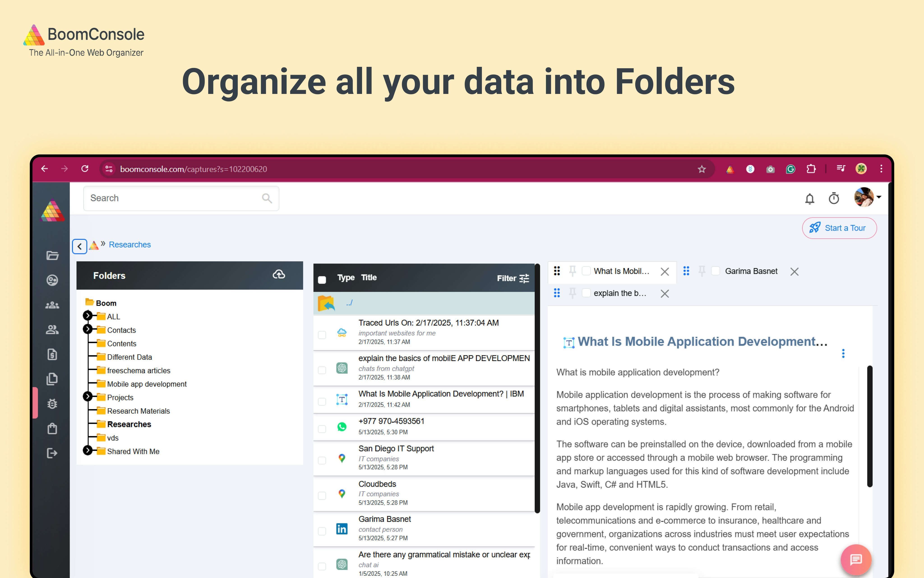Close the 'What Is Mobil...' tab

[665, 271]
